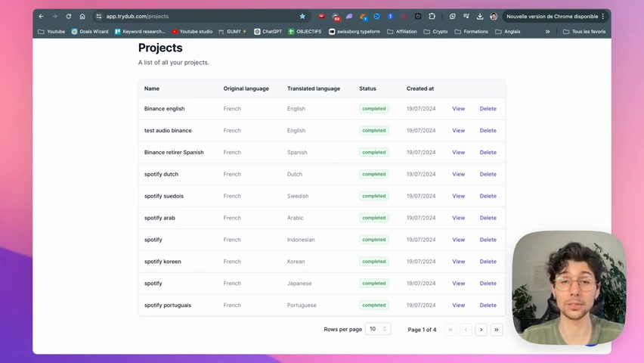The height and width of the screenshot is (363, 644).
Task: Open the Keyword research bookmark
Action: [x=140, y=32]
